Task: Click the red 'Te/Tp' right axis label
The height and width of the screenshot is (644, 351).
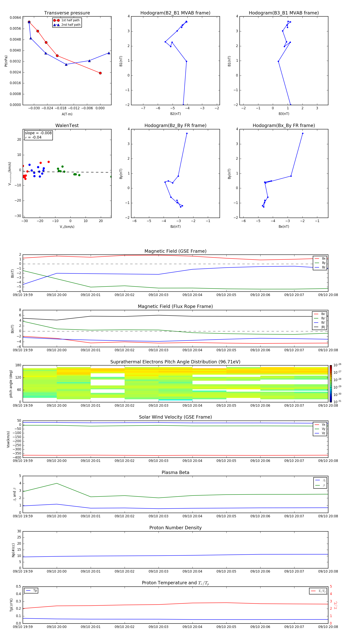Action: click(336, 605)
